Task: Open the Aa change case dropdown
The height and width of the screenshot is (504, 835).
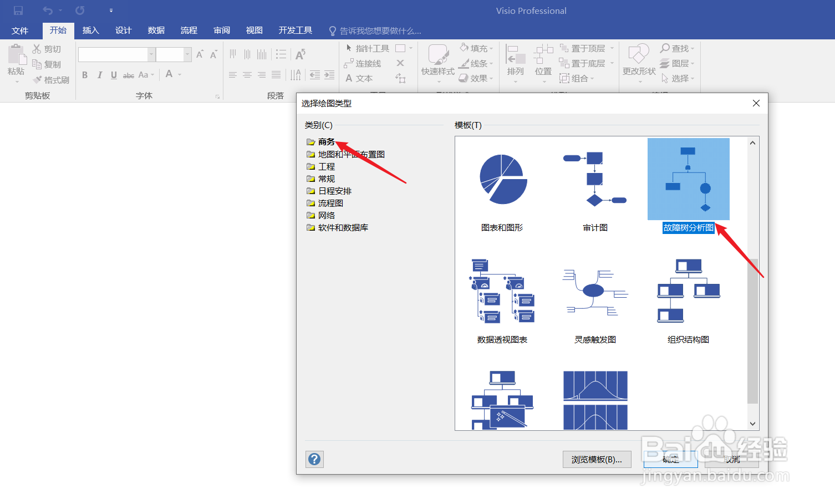Action: tap(146, 75)
